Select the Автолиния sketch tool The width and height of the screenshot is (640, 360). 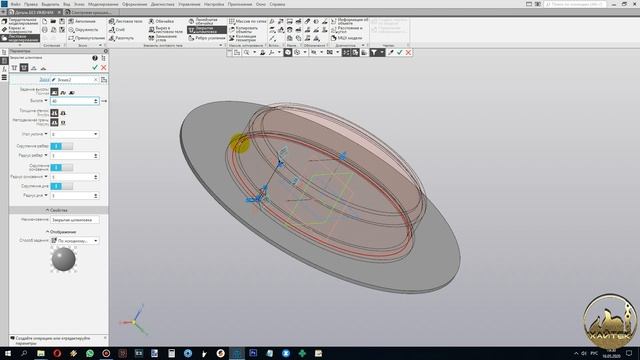click(82, 21)
